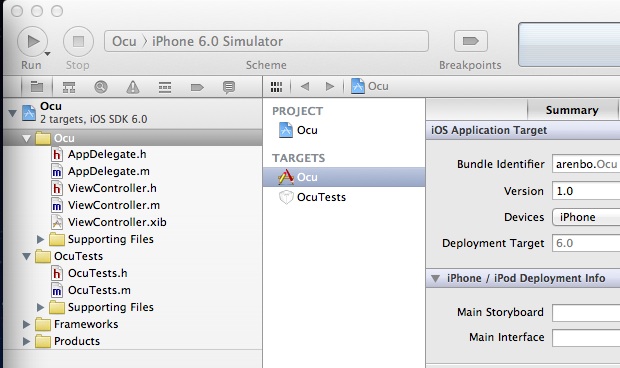Collapse iPhone / iPod Deployment Info section
This screenshot has height=368, width=620.
pyautogui.click(x=435, y=278)
